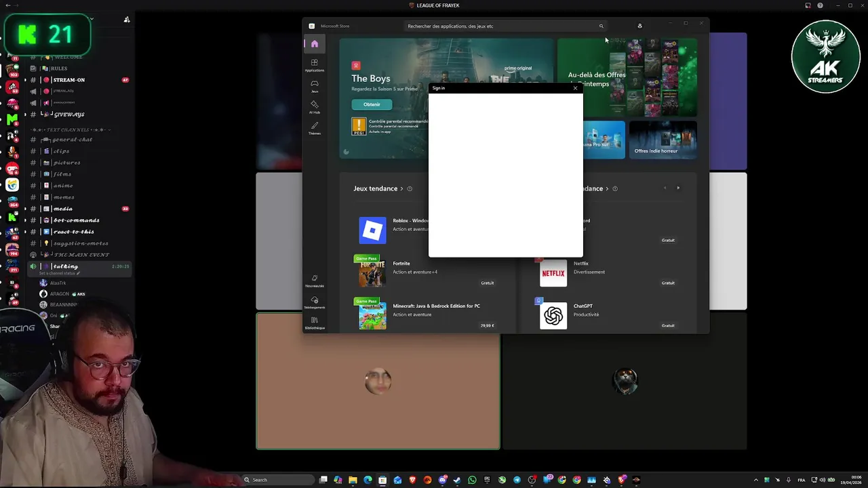Open Applications section in Store sidebar

click(x=315, y=65)
